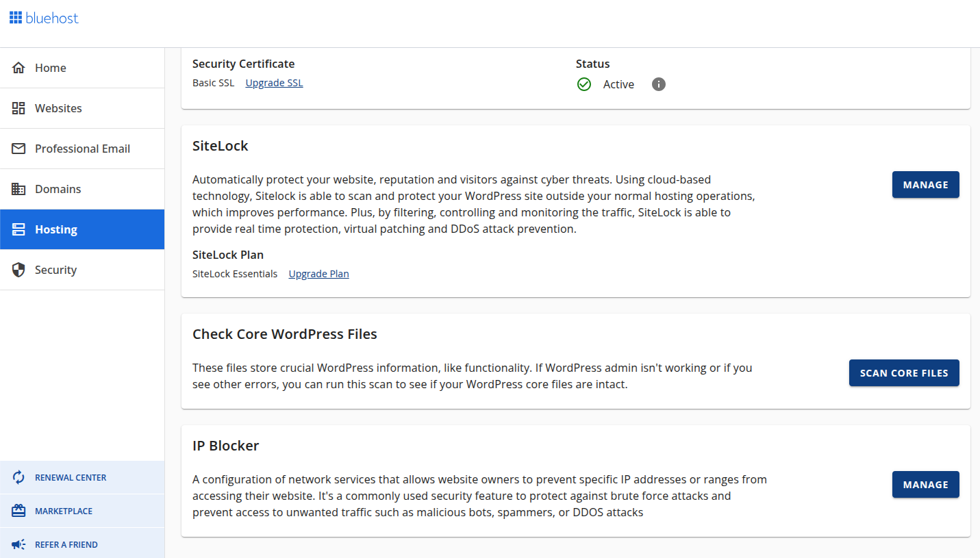Follow the Upgrade SSL link

point(274,83)
